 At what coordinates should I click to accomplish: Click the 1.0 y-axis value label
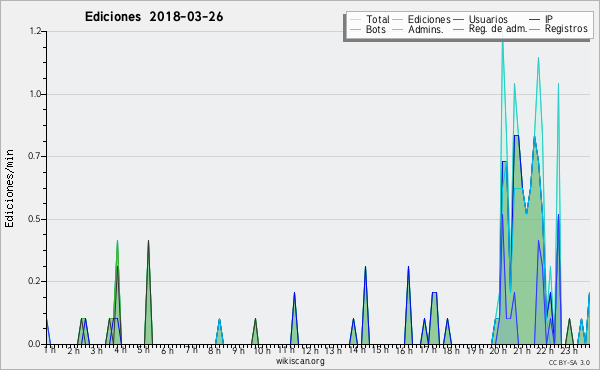click(35, 94)
